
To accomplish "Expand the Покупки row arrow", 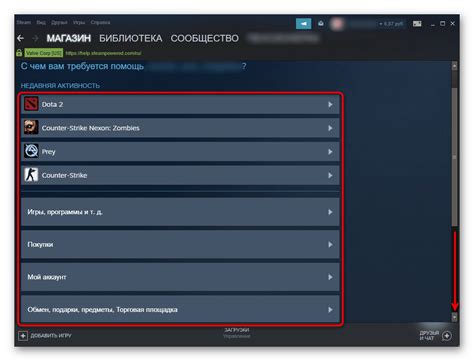I will (330, 245).
